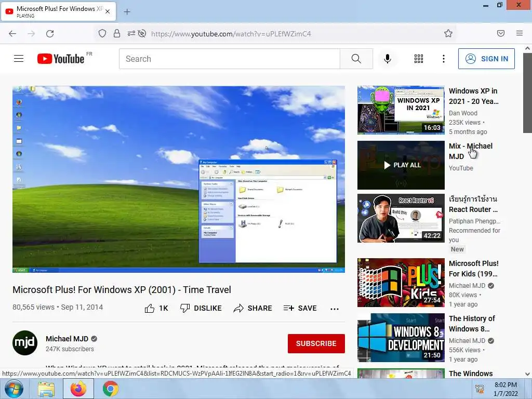This screenshot has height=399, width=532.
Task: Click the scrollbar down arrow
Action: pos(527,374)
